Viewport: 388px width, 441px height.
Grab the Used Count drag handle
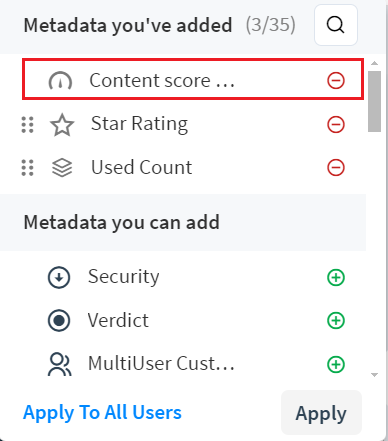pyautogui.click(x=27, y=167)
